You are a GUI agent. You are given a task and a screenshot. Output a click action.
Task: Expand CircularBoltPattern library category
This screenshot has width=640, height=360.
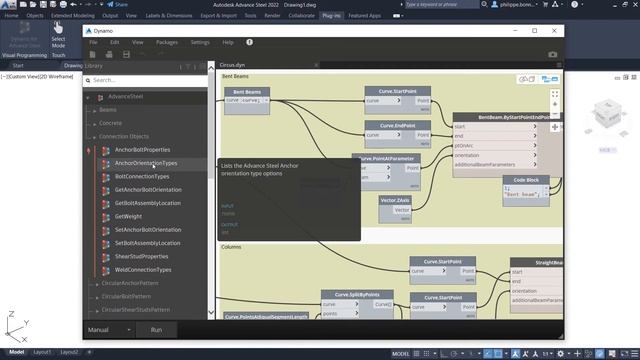(97, 298)
